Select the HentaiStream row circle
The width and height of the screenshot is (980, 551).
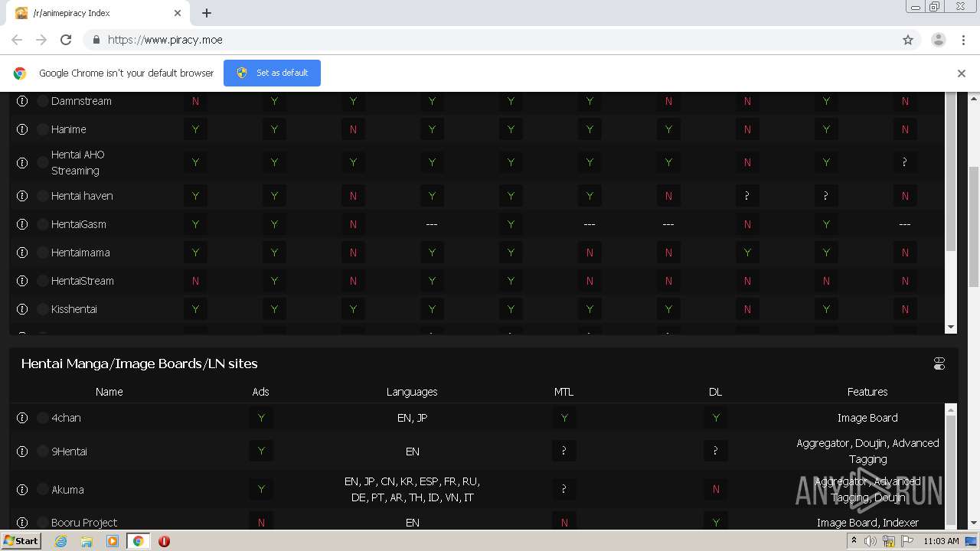(x=43, y=281)
